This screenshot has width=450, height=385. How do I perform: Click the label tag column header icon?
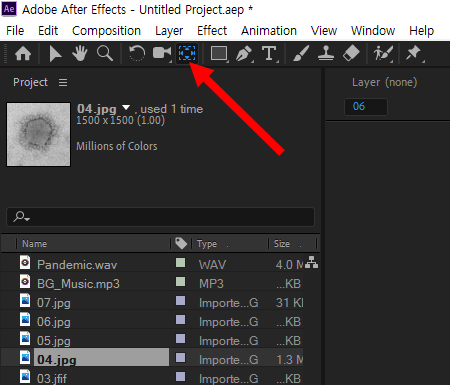coord(181,243)
